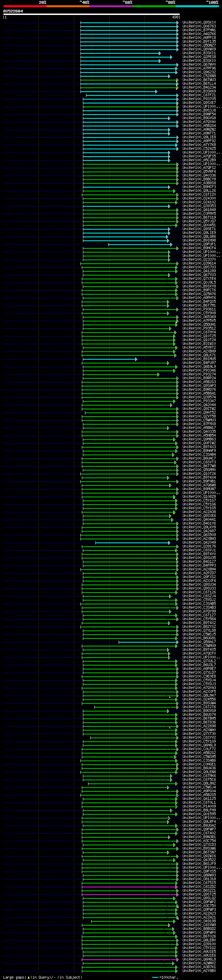Click hit label UniRef100_P93705
The width and height of the screenshot is (222, 980).
click(199, 99)
